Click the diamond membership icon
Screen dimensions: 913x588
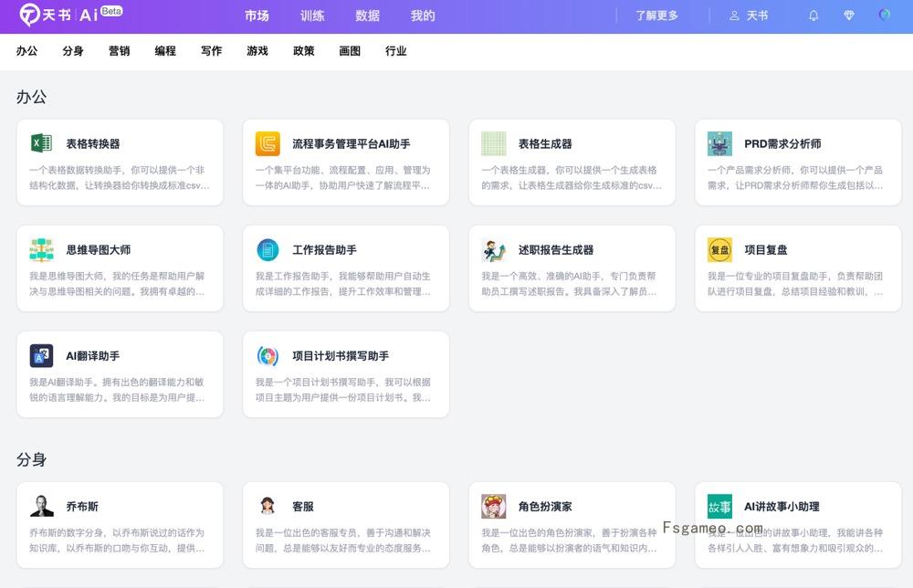849,16
